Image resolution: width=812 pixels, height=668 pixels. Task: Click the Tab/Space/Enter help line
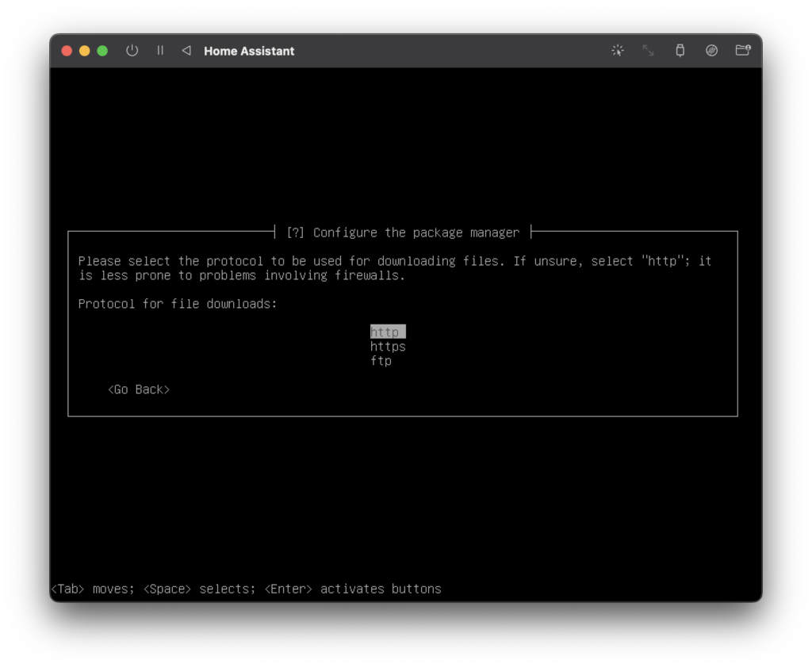[246, 589]
